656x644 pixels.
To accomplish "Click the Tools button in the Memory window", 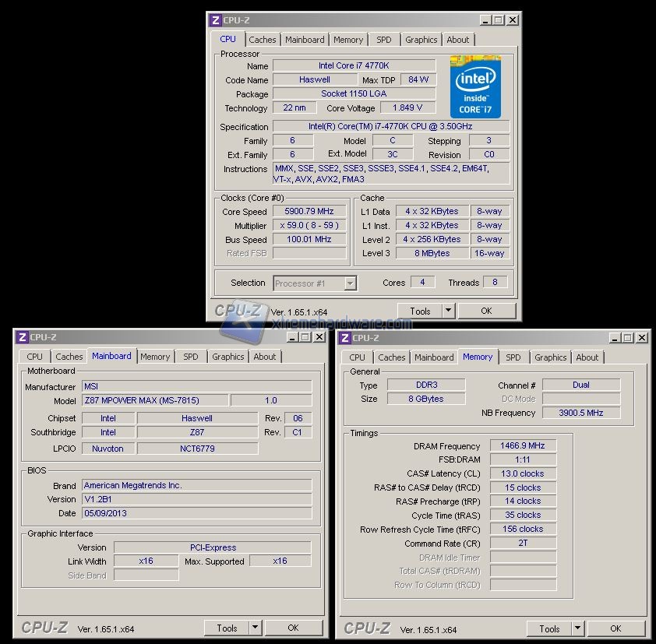I will [549, 628].
